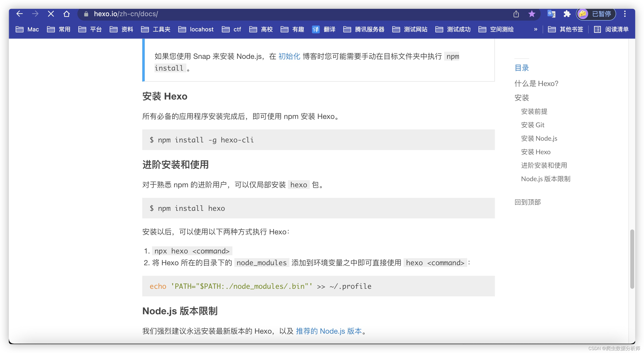Click 回到顶部 to return to top

527,202
